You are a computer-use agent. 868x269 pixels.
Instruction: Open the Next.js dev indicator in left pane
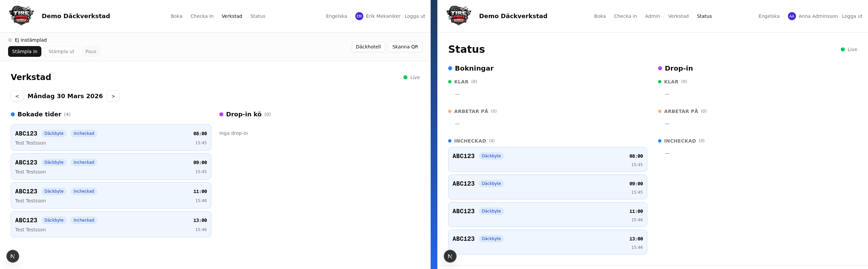(x=13, y=256)
